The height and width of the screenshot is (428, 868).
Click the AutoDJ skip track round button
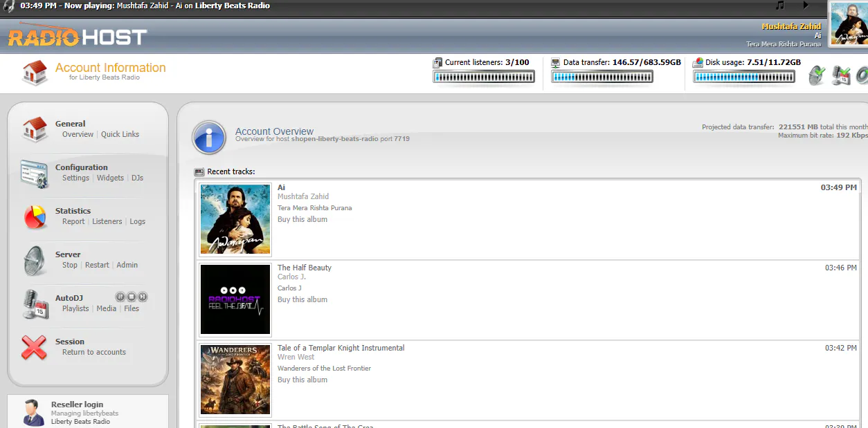143,297
